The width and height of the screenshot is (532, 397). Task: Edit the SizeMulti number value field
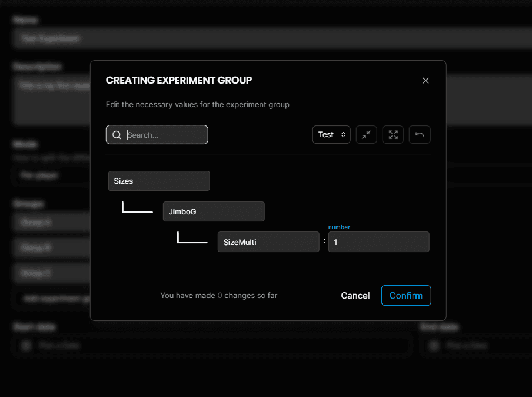378,242
